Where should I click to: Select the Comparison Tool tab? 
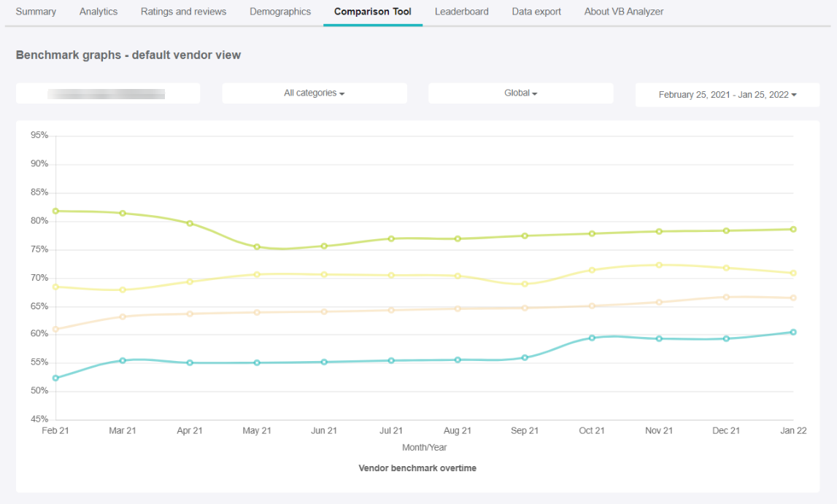[x=373, y=12]
